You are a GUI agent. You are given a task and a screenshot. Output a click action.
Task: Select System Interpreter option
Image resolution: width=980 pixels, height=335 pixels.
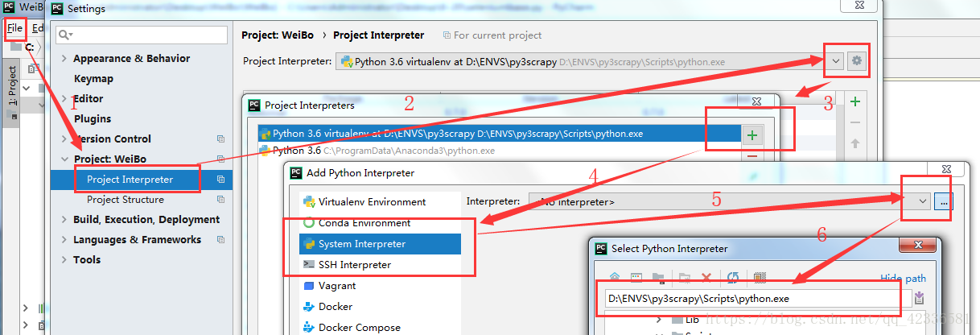point(381,244)
